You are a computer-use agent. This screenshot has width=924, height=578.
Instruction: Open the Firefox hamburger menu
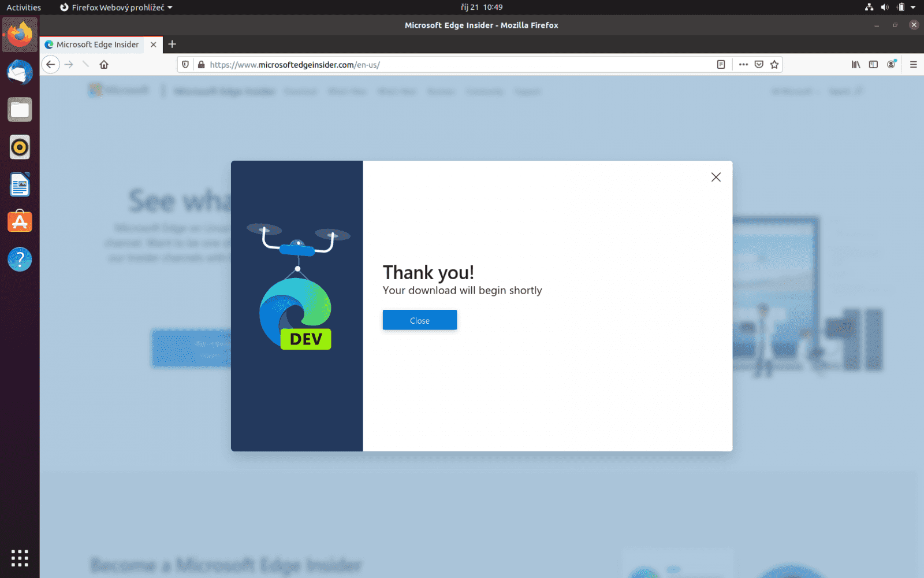tap(913, 65)
